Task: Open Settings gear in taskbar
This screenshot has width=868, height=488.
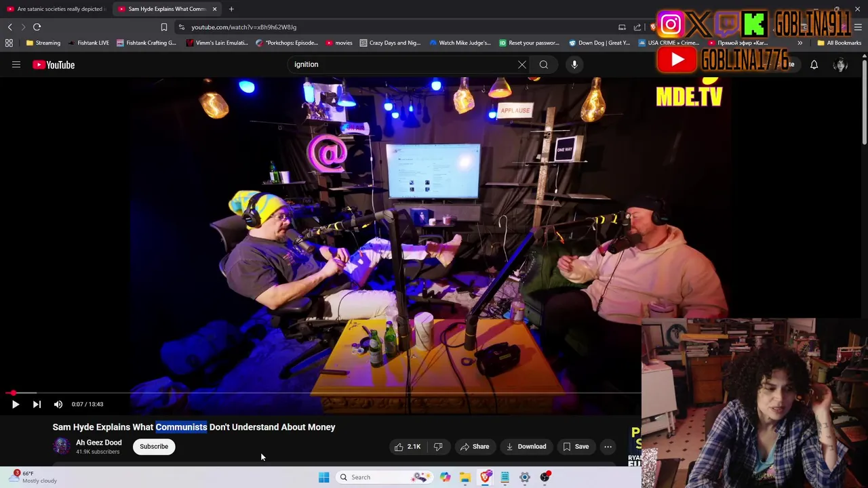Action: 525,477
